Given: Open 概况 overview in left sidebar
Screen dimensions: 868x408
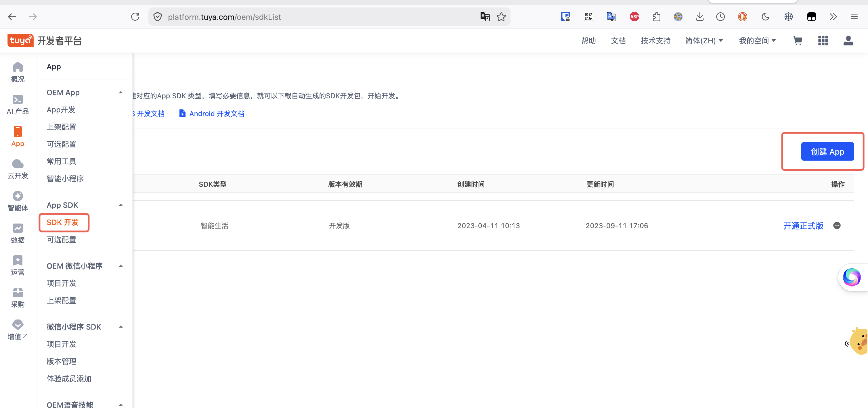Looking at the screenshot, I should (18, 72).
